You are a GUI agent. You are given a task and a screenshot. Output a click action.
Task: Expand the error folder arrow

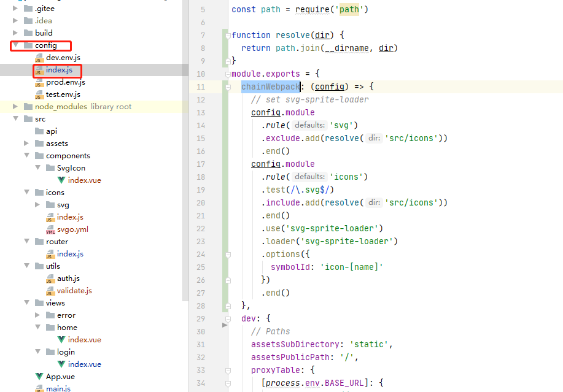pyautogui.click(x=37, y=315)
